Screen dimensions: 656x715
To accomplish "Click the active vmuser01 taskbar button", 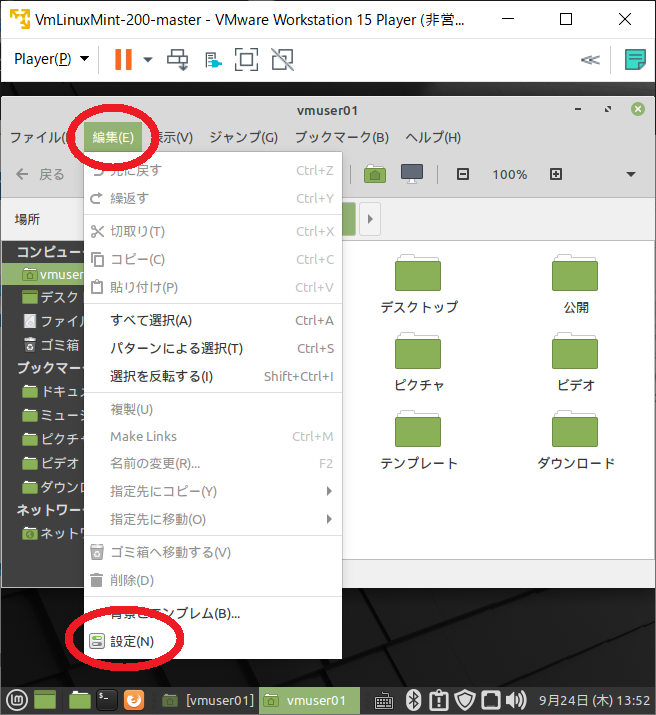I will point(309,700).
